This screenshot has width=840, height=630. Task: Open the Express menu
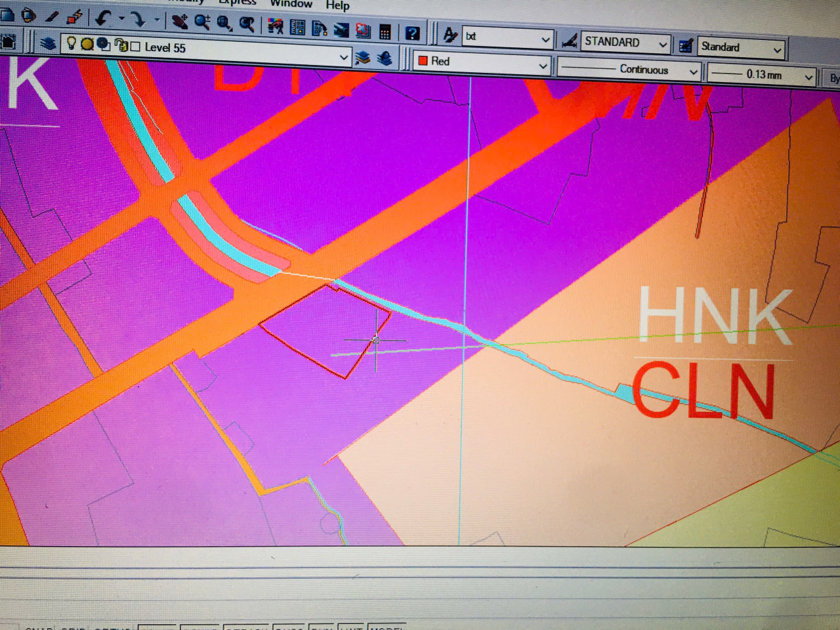tap(237, 2)
